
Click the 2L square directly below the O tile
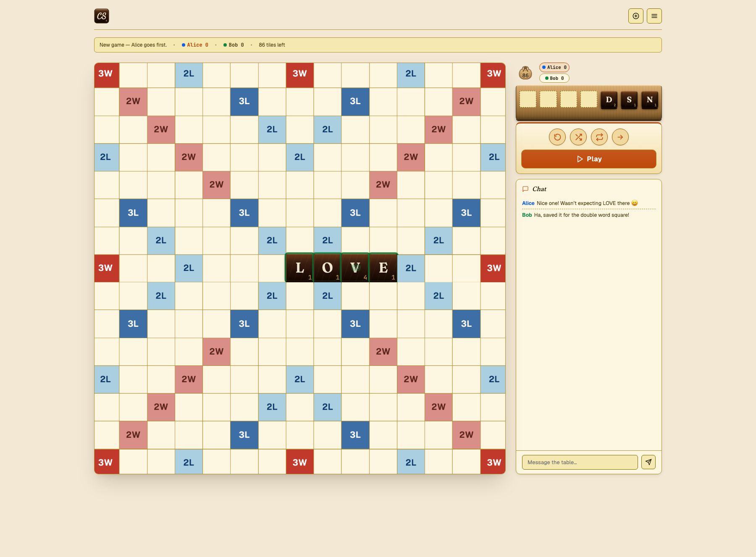point(328,296)
